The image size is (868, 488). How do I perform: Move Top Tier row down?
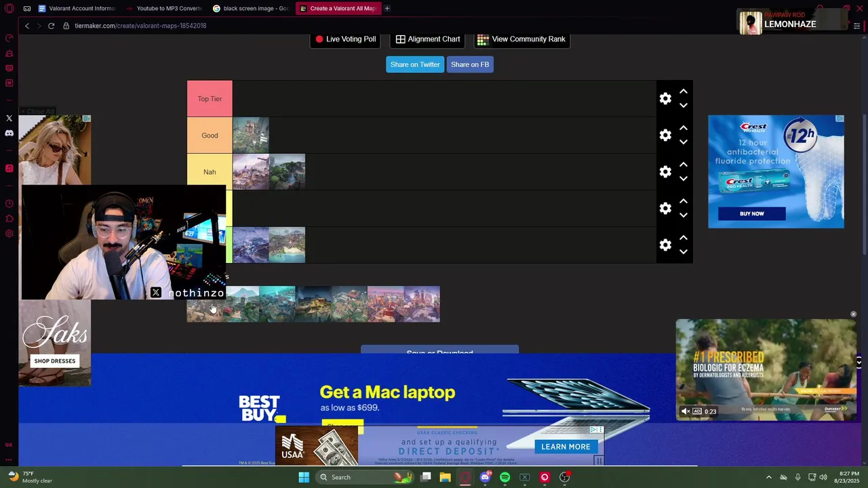(x=684, y=106)
